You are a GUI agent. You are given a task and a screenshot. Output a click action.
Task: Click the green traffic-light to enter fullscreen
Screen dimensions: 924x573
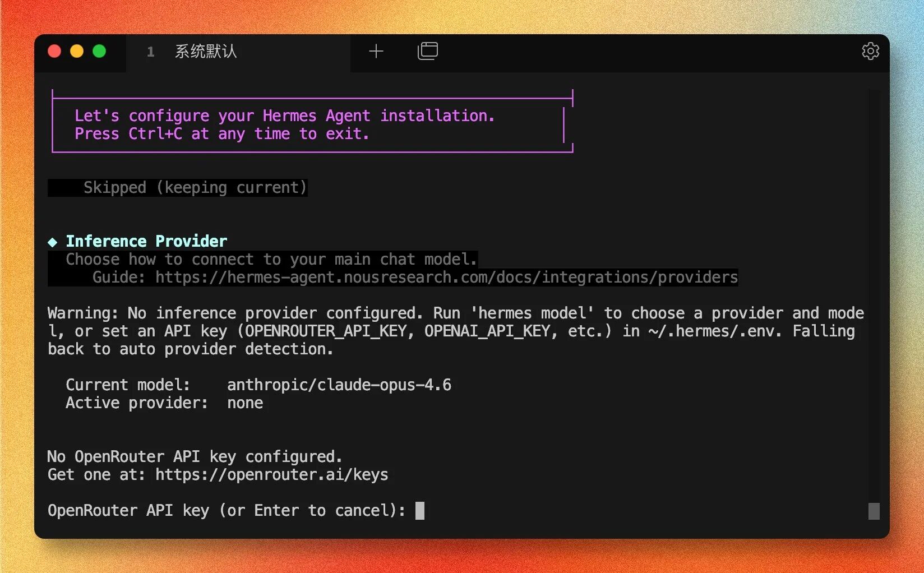point(99,51)
